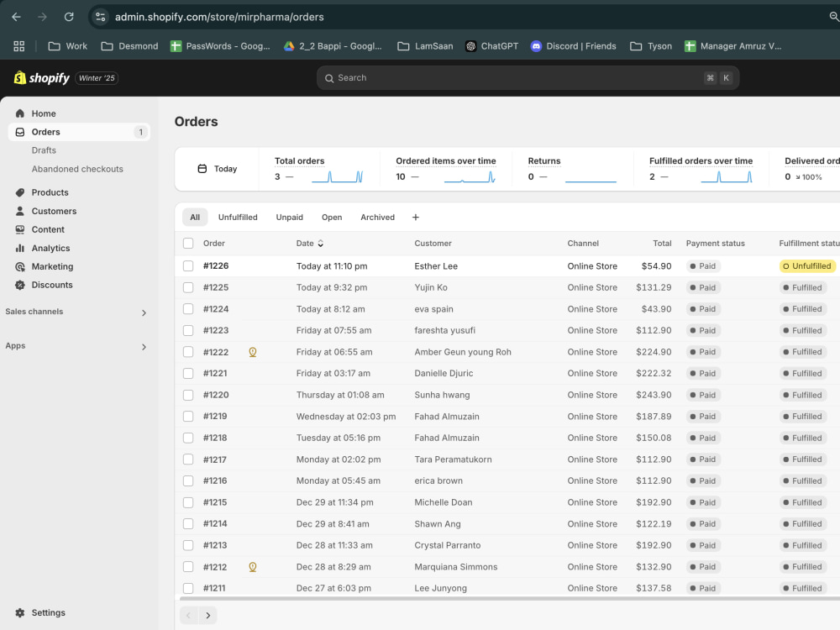Screen dimensions: 840x630
Task: Click the browser back arrow
Action: (16, 17)
